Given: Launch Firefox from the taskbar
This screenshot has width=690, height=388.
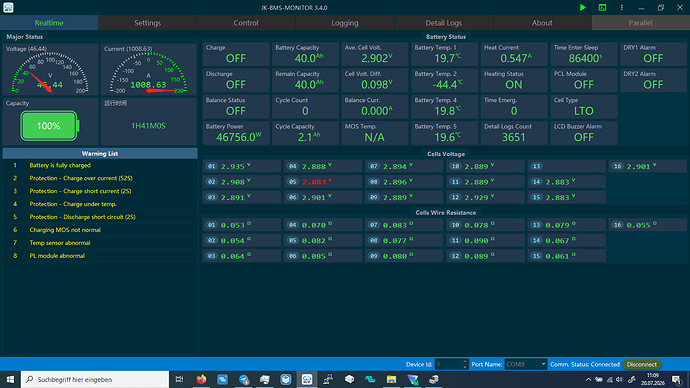Looking at the screenshot, I should pyautogui.click(x=201, y=379).
